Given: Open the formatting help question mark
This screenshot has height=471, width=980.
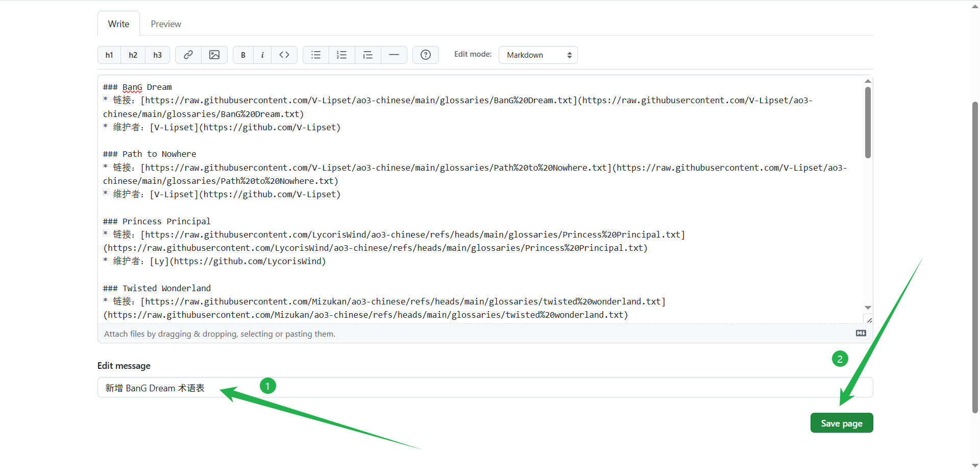Looking at the screenshot, I should [x=426, y=55].
